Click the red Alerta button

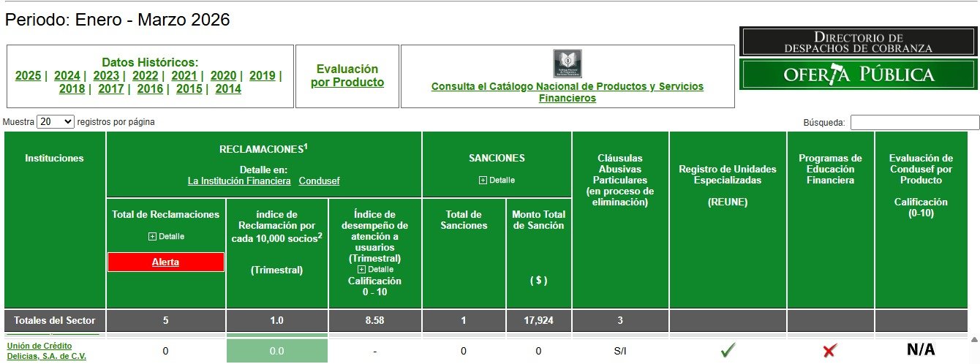[166, 262]
